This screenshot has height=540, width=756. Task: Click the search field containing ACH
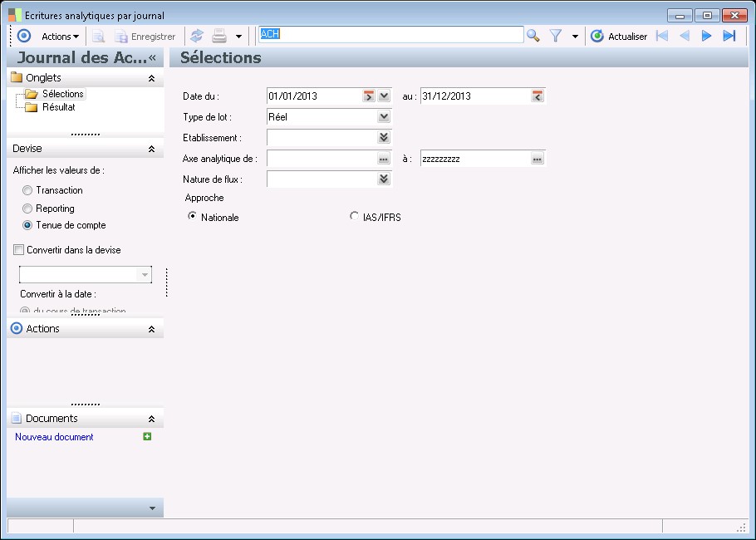tap(391, 35)
